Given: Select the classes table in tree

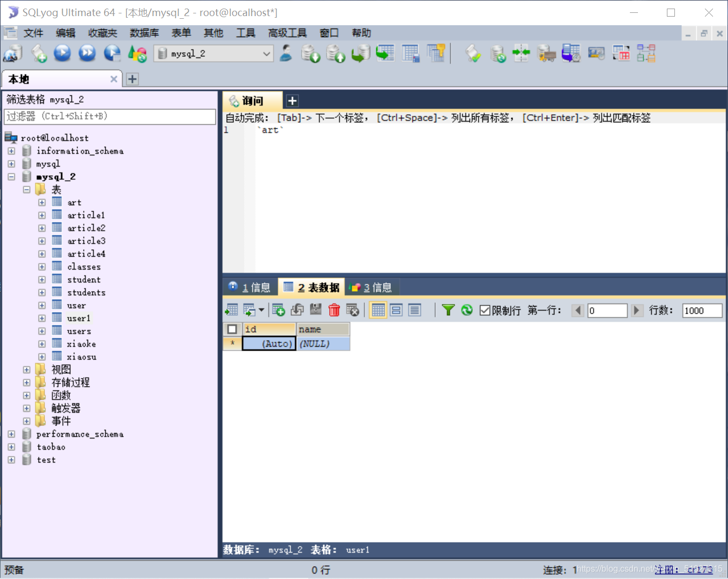Looking at the screenshot, I should [84, 267].
